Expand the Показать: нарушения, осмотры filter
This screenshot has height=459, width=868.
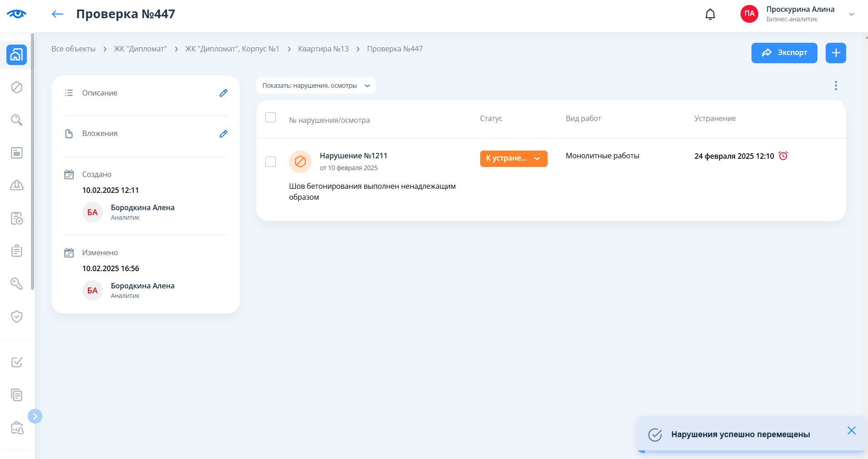pyautogui.click(x=316, y=86)
